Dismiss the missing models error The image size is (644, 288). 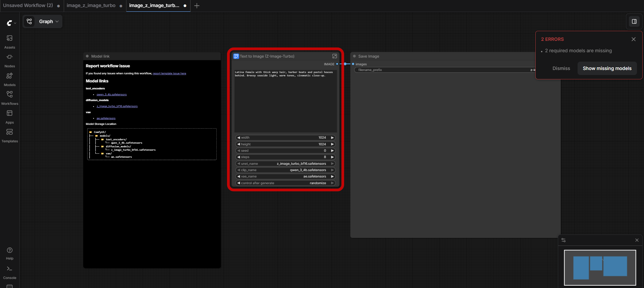pyautogui.click(x=561, y=68)
